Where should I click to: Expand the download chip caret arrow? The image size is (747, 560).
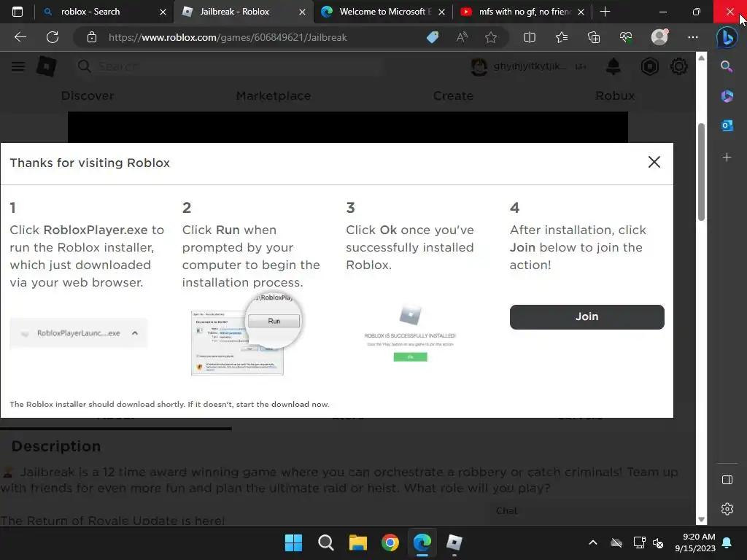click(135, 332)
